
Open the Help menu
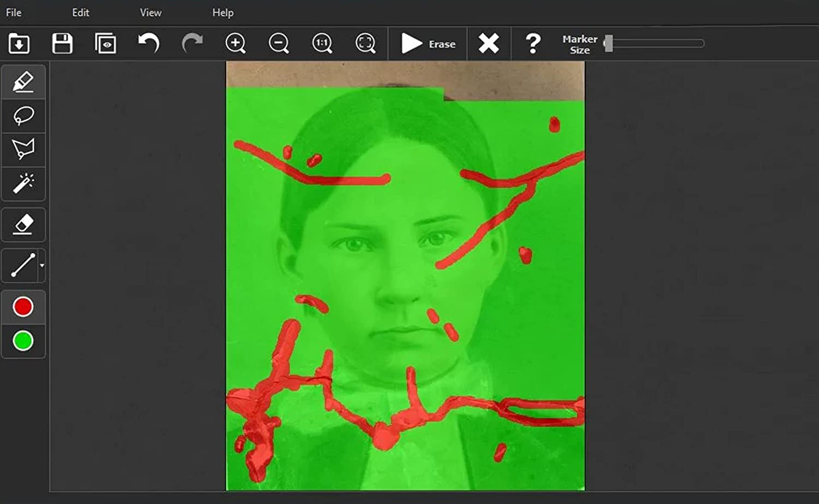(223, 12)
